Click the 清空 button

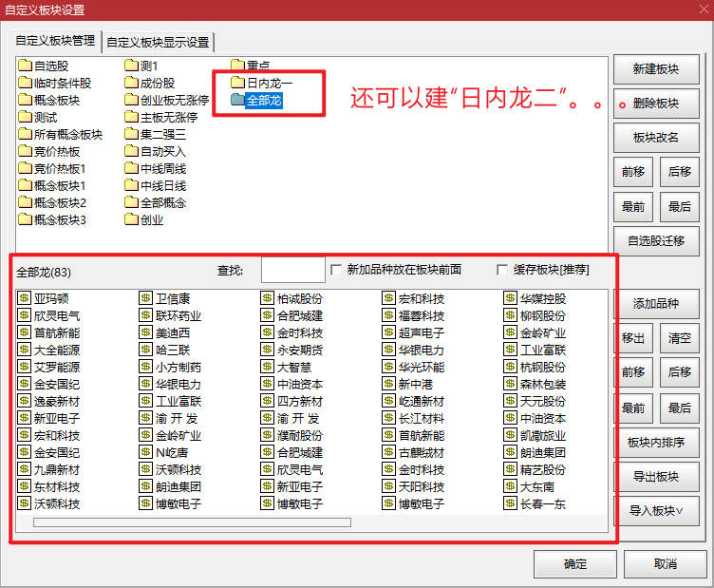point(680,338)
